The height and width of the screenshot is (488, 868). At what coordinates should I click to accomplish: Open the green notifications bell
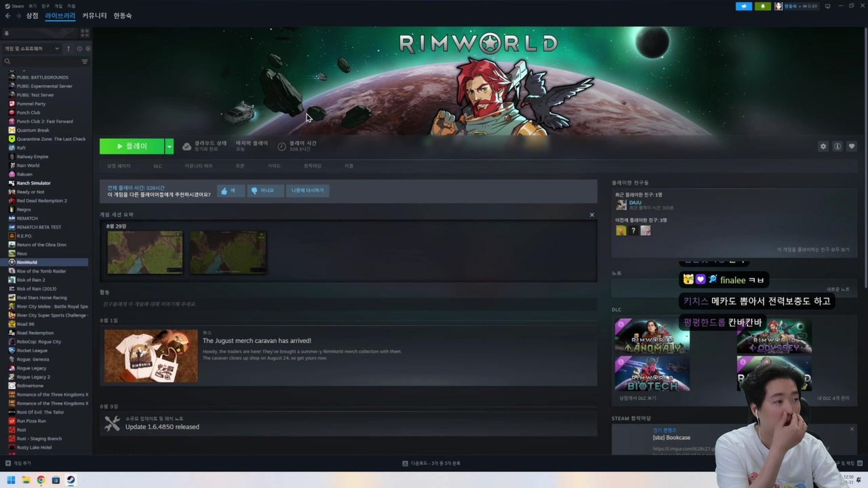pos(762,6)
